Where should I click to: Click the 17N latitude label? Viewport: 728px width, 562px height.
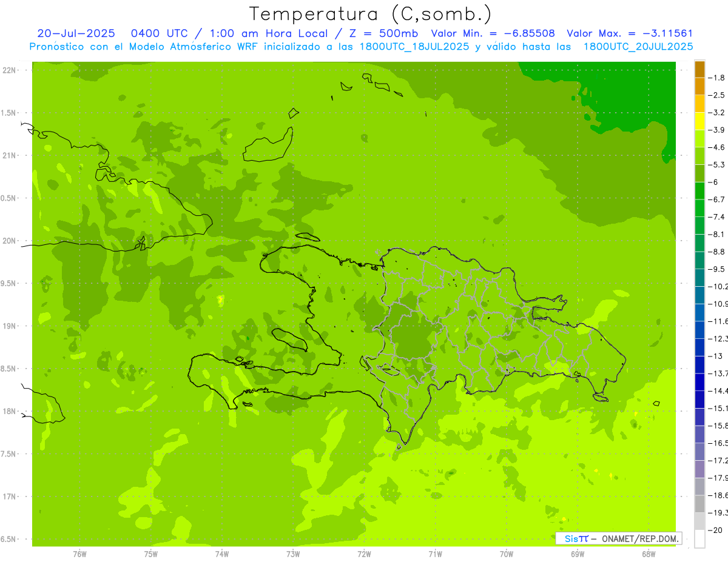coord(9,497)
